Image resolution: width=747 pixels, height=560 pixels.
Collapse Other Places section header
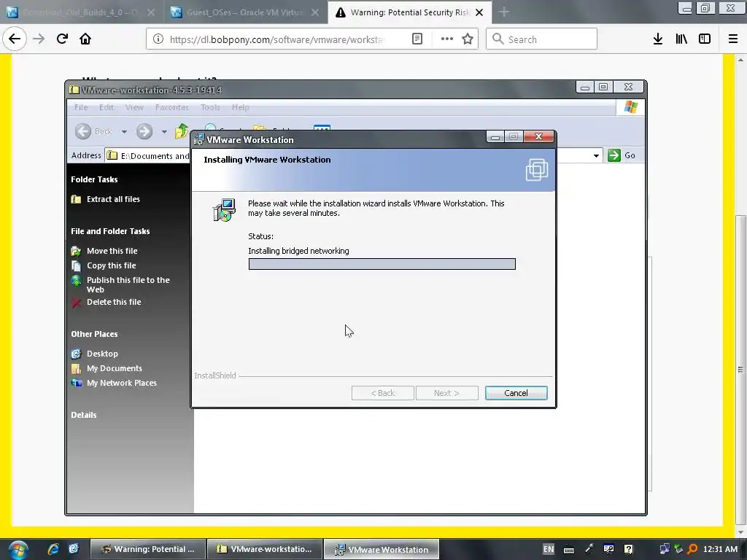pos(94,334)
